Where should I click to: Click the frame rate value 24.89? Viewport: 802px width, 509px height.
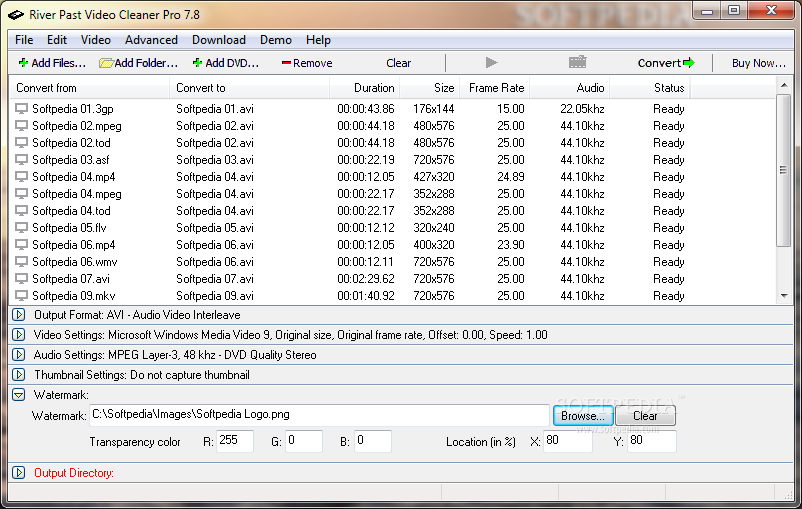pos(510,176)
